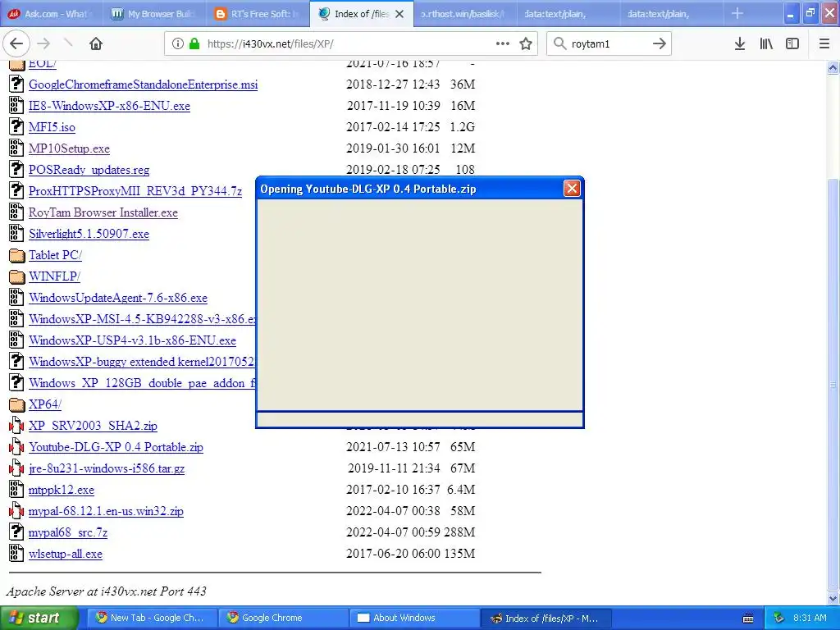Open the Library menu icon
This screenshot has width=840, height=630.
click(766, 43)
